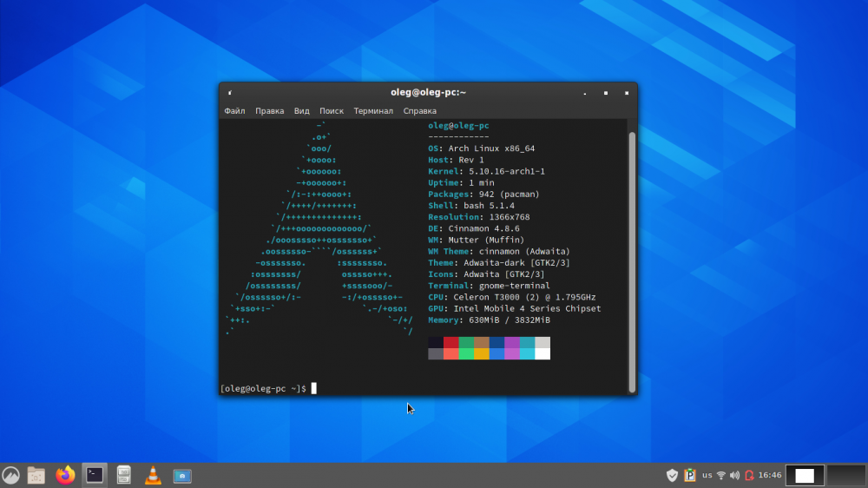This screenshot has width=868, height=488.
Task: Close the oleg@oleg-pc terminal window
Action: coord(627,93)
